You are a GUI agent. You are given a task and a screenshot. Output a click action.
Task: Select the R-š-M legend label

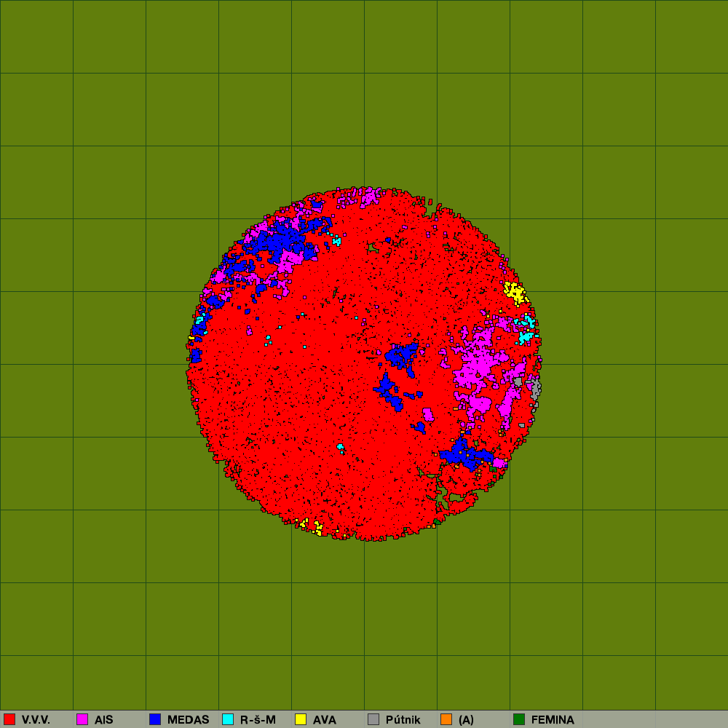tap(258, 720)
